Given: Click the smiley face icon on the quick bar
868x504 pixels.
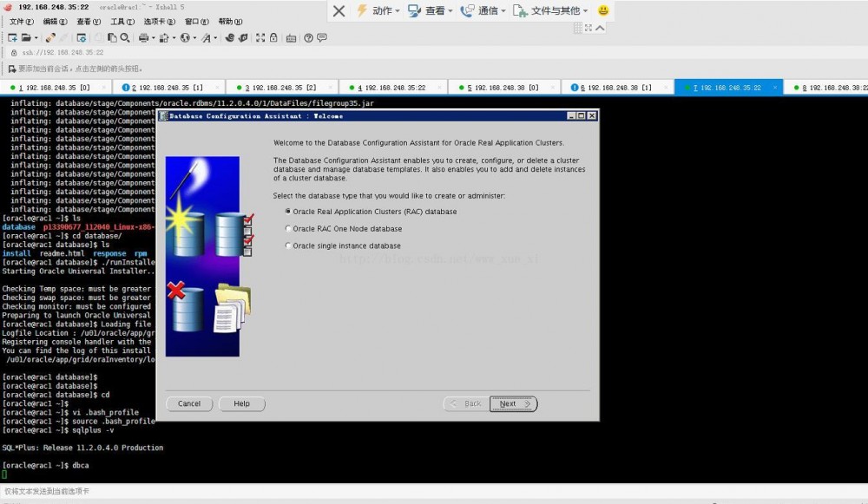Looking at the screenshot, I should click(x=604, y=10).
